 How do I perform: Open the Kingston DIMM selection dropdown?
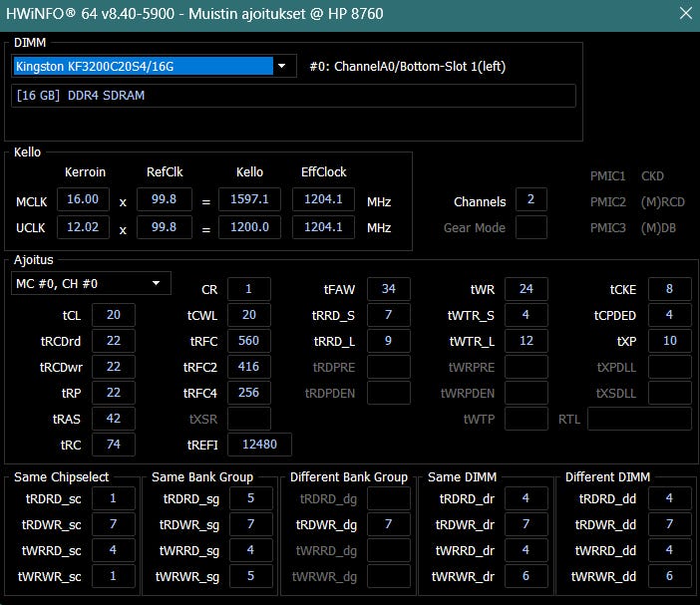[143, 66]
